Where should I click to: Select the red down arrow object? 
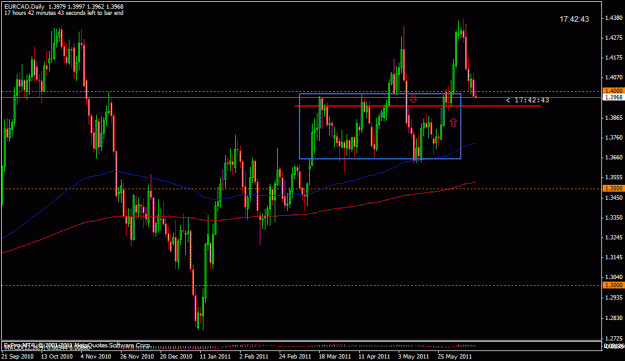click(413, 98)
